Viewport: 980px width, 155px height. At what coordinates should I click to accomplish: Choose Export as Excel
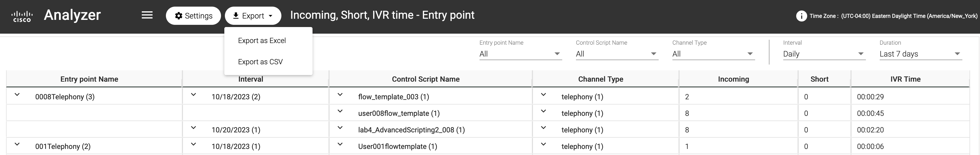coord(262,41)
